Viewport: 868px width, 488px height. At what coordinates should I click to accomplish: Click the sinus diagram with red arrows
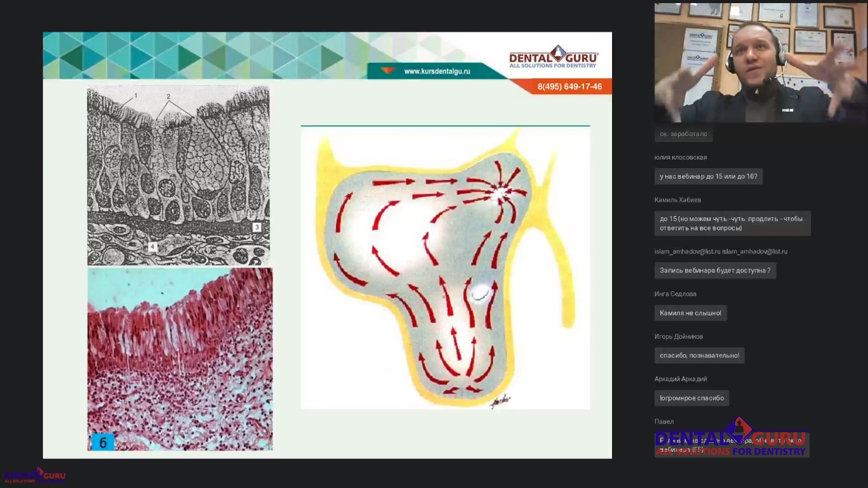445,267
